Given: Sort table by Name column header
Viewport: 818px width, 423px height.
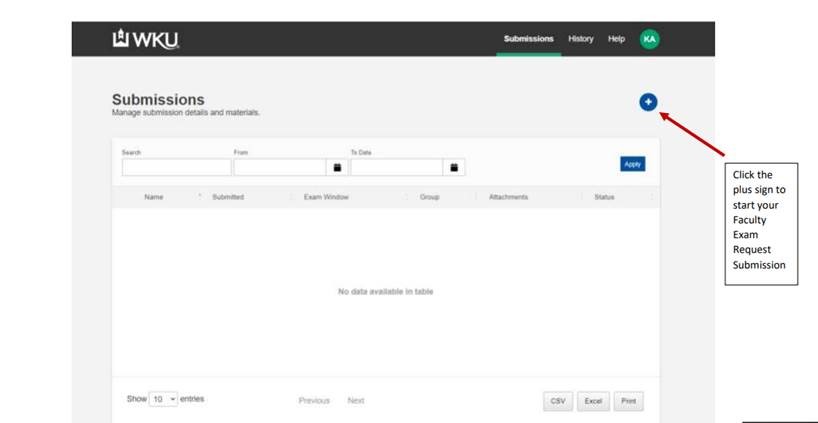Looking at the screenshot, I should tap(154, 197).
